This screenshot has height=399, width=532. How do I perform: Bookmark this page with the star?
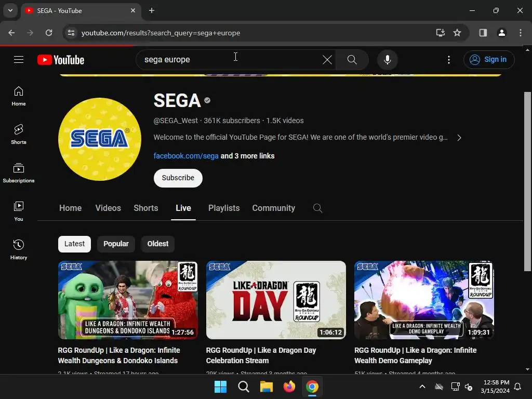(457, 33)
